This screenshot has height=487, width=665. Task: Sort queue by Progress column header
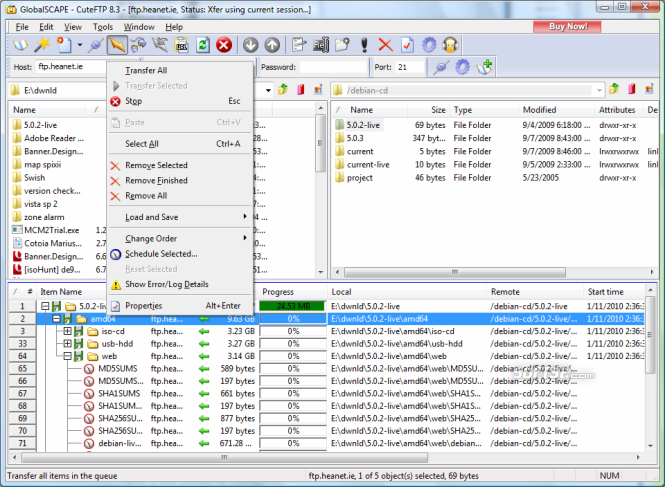[x=293, y=292]
